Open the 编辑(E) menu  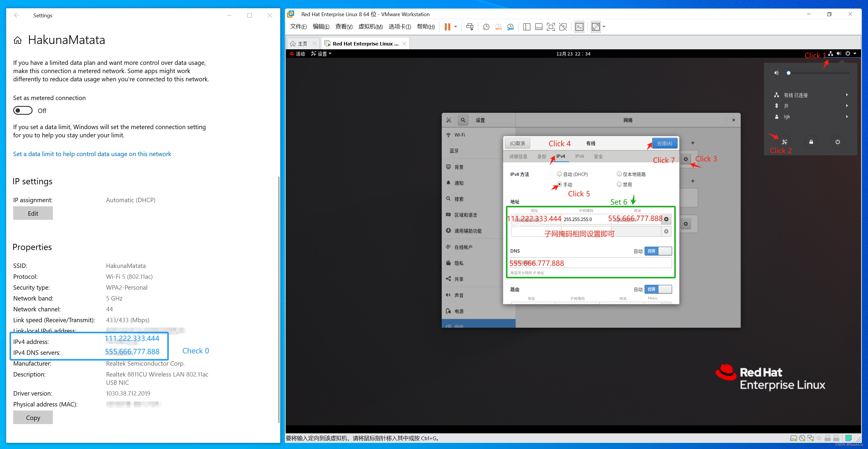coord(321,27)
